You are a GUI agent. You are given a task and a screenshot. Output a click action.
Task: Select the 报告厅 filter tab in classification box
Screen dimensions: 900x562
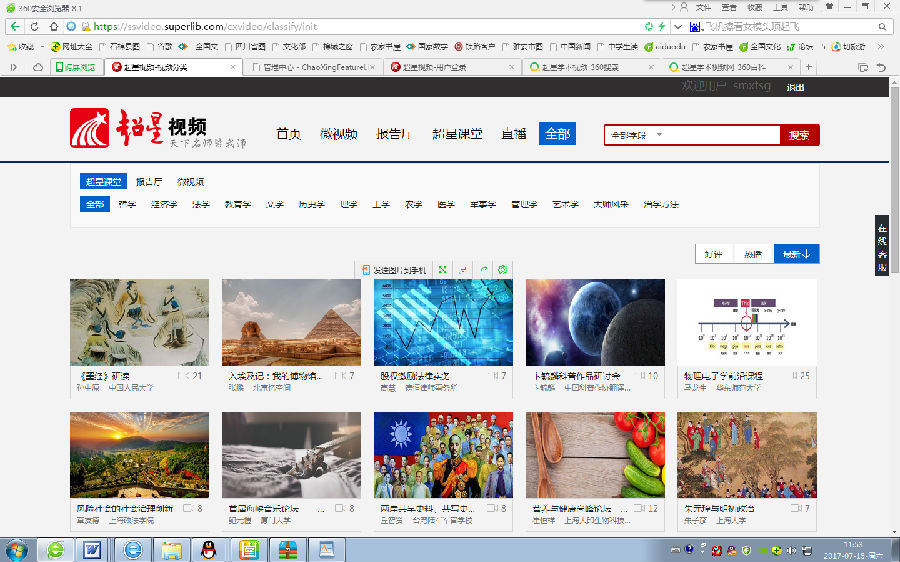click(x=149, y=181)
